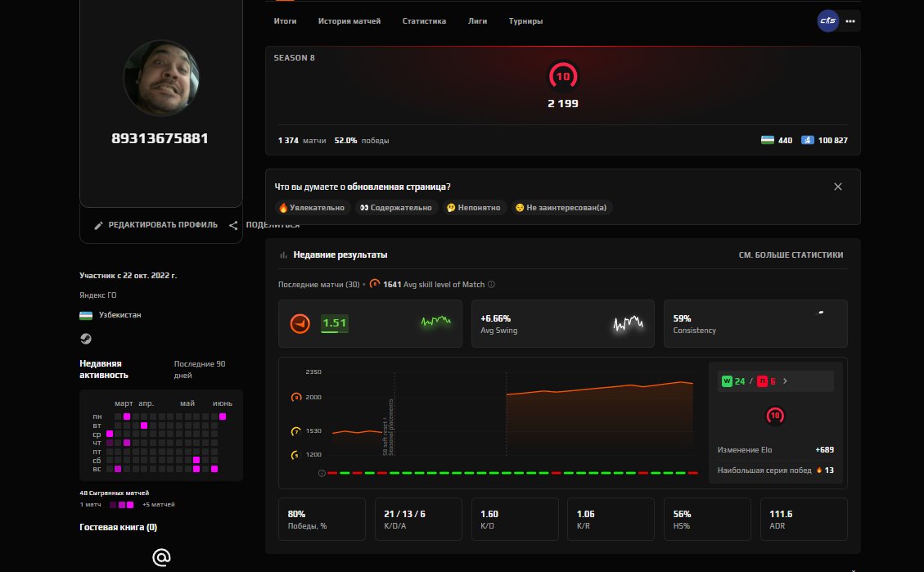
Task: Click the 2 199 Elo value
Action: point(563,104)
